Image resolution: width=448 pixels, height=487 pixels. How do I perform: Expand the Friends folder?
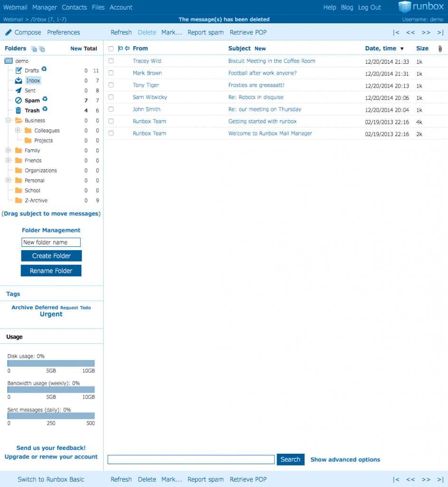tap(9, 160)
